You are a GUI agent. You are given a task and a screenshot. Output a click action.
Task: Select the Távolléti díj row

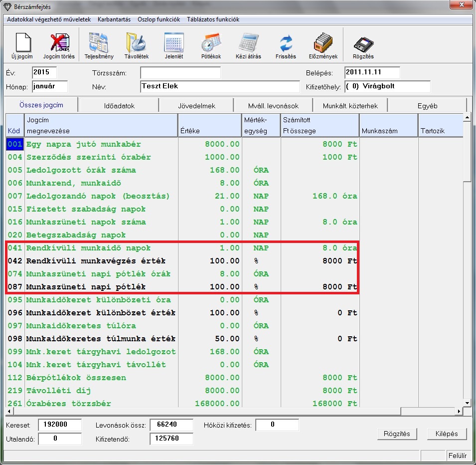100,391
